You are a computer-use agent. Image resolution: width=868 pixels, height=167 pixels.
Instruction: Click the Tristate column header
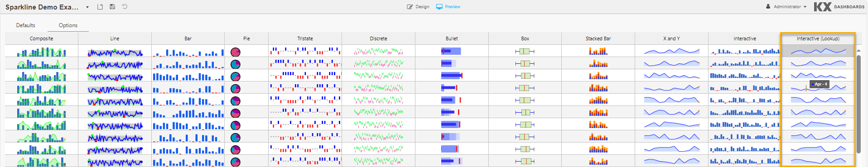tap(305, 38)
